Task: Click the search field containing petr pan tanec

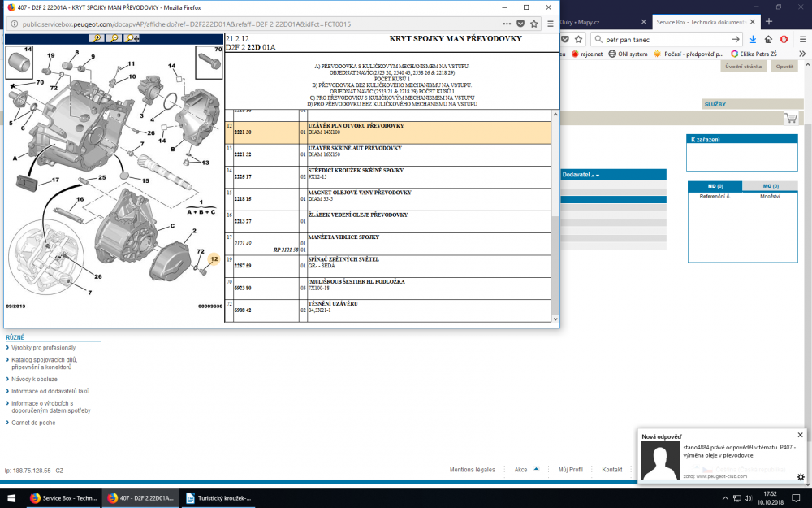Action: coord(666,39)
